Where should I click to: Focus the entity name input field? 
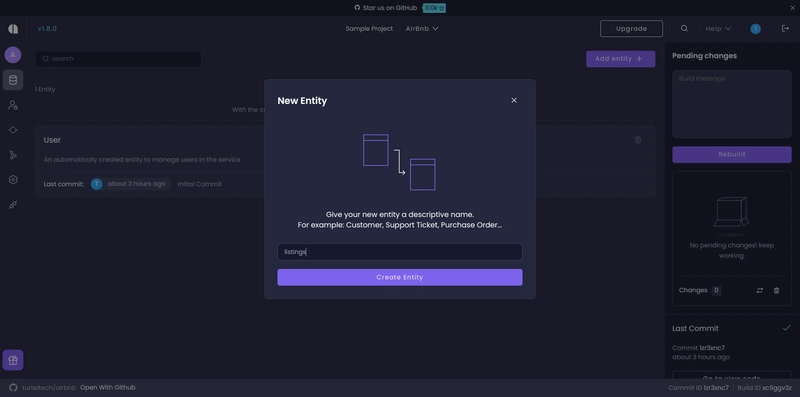[399, 252]
